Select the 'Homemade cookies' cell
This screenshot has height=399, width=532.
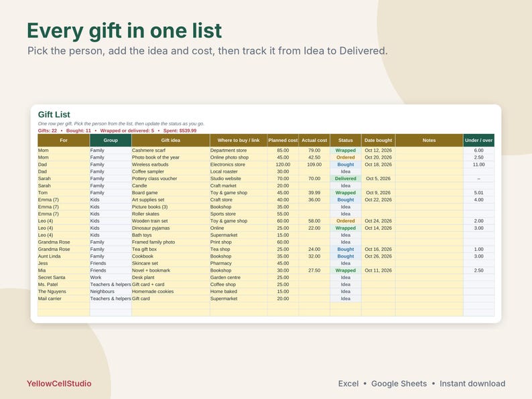(171, 291)
